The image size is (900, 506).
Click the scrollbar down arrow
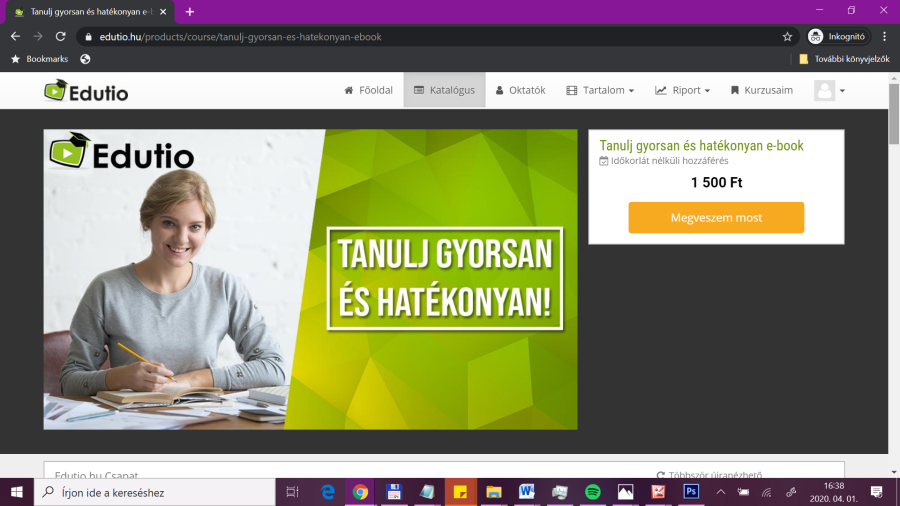[x=894, y=472]
